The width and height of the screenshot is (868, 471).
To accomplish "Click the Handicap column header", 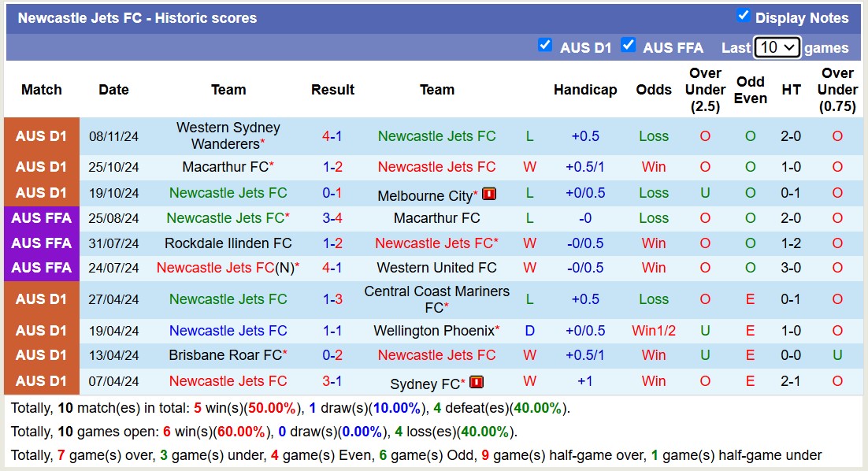I will 585,90.
